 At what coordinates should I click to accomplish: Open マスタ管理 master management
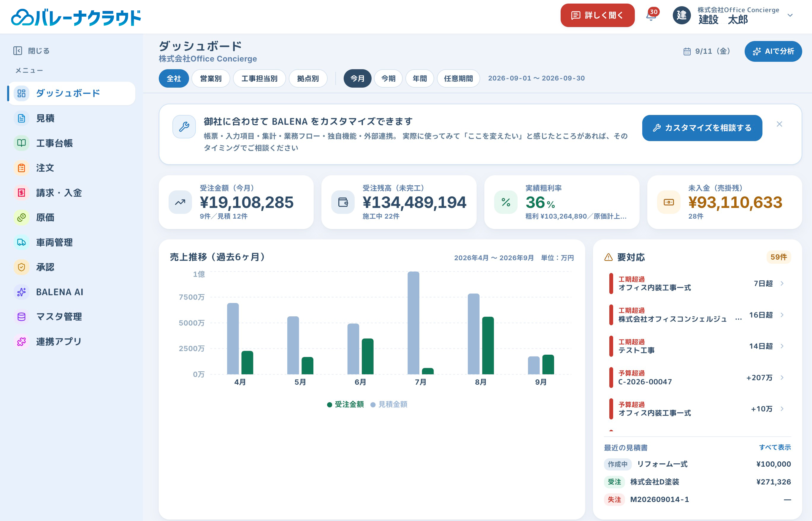point(72,317)
